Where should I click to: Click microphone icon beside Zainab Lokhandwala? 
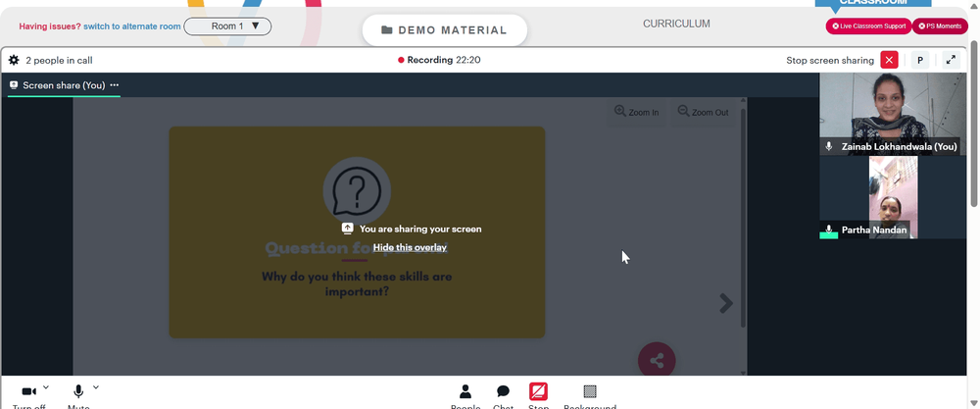coord(829,146)
